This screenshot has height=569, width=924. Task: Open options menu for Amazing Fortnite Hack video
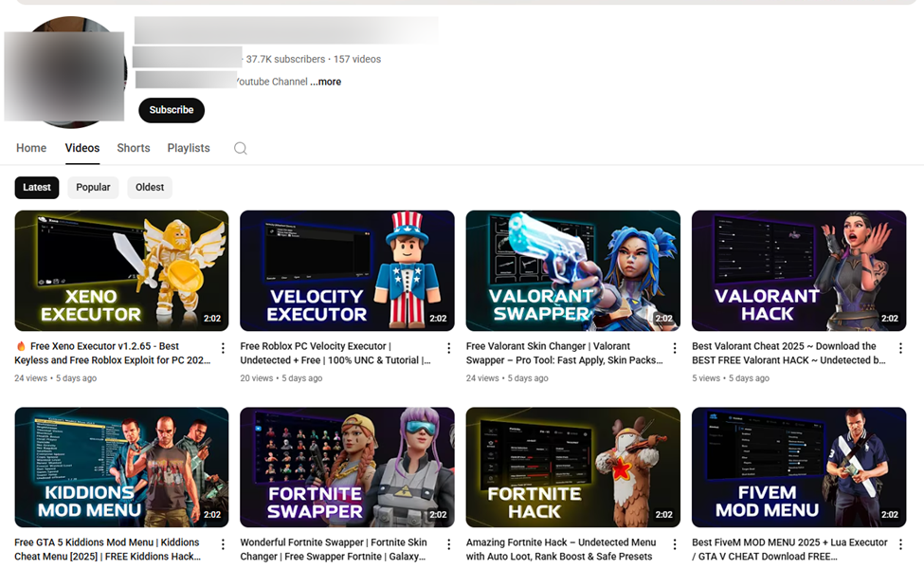[675, 545]
